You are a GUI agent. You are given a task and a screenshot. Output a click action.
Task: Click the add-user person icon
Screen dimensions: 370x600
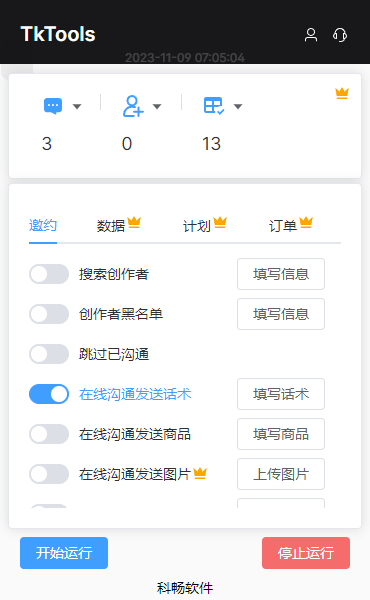(133, 106)
